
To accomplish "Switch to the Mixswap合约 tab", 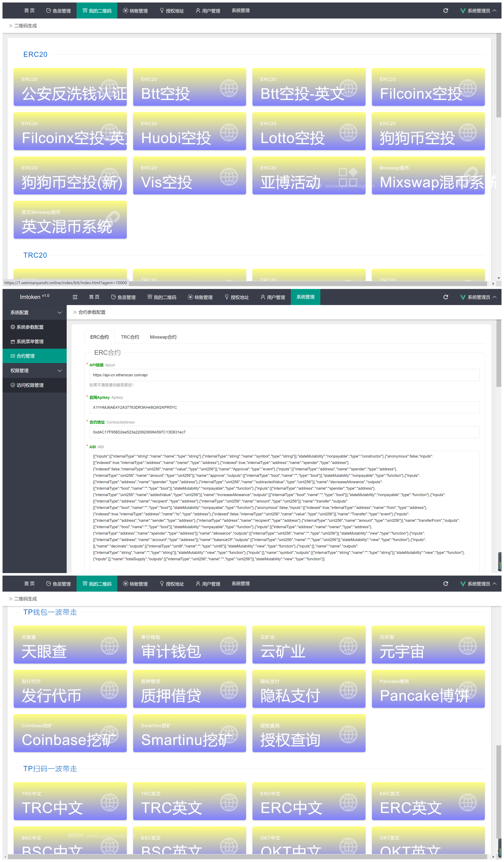I will point(163,337).
